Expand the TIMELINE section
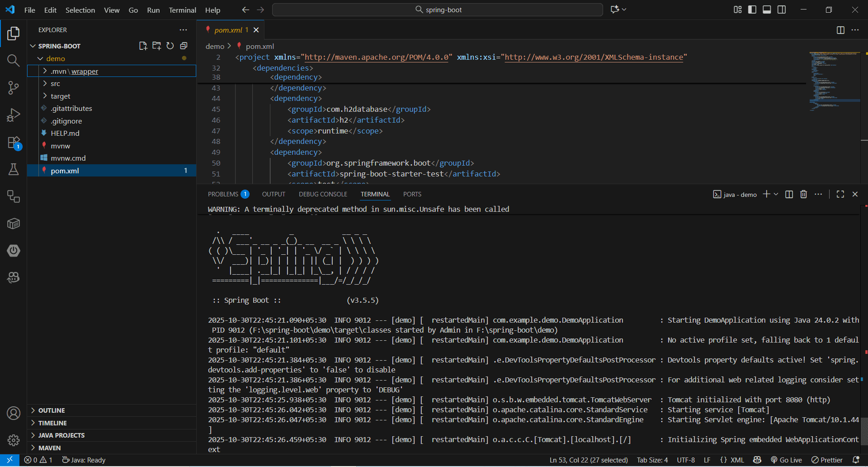Image resolution: width=868 pixels, height=467 pixels. pyautogui.click(x=112, y=423)
